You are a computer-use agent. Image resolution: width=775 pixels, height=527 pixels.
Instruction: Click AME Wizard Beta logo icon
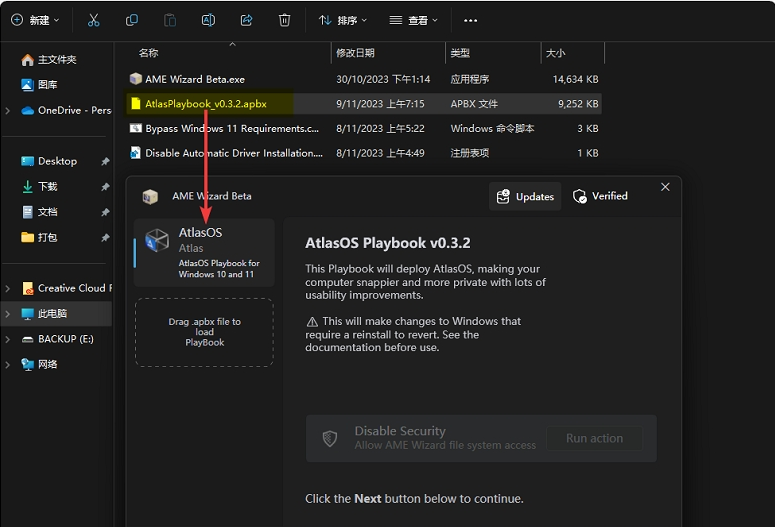coord(150,196)
